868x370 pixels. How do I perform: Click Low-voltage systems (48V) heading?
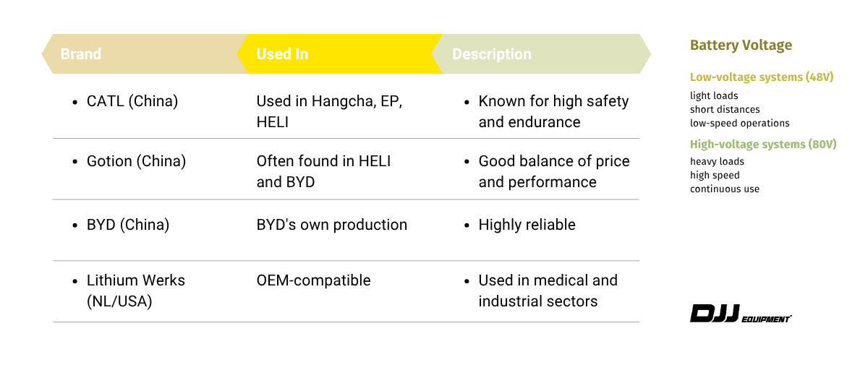click(x=762, y=77)
